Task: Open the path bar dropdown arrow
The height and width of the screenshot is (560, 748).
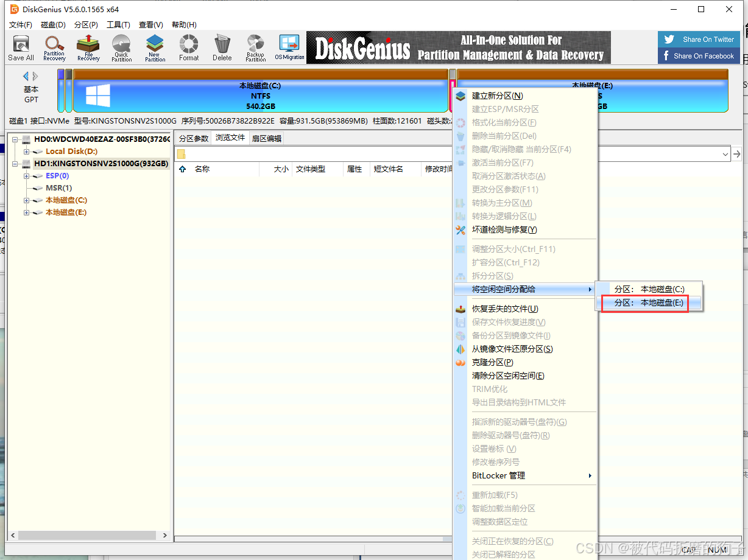Action: pos(725,155)
